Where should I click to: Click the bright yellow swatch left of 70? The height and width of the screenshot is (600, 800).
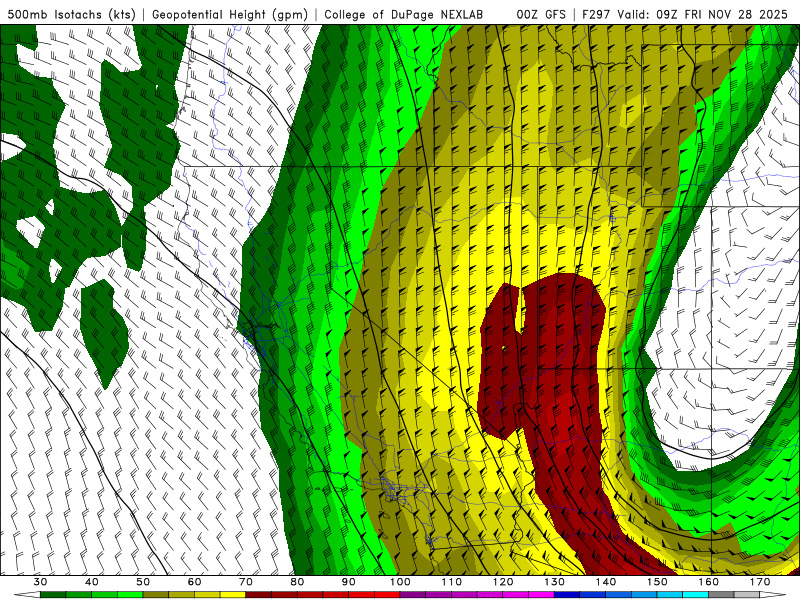point(233,595)
